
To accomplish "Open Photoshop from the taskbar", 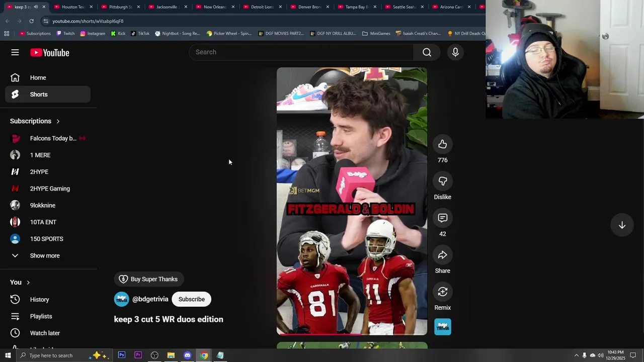I will (x=122, y=355).
